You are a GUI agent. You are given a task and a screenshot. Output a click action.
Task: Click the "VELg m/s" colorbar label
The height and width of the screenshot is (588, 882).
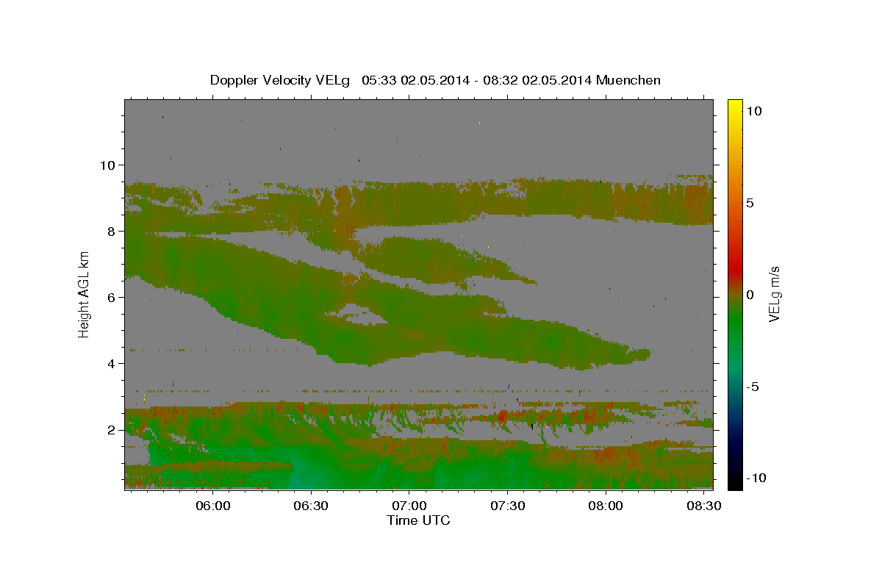775,294
